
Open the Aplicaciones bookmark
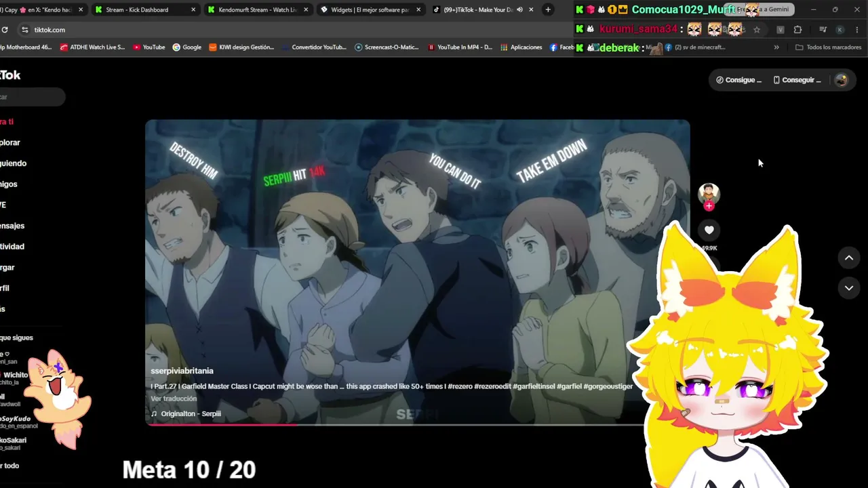point(521,47)
